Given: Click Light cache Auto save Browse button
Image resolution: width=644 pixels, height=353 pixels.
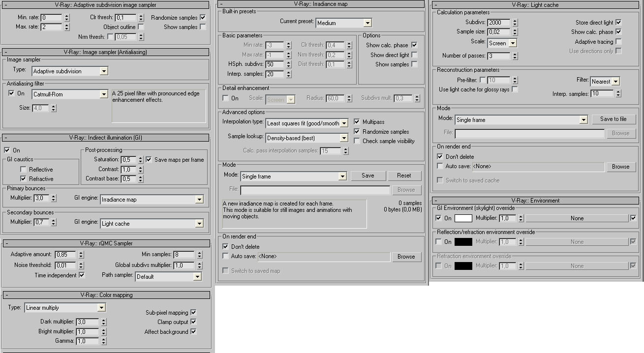Looking at the screenshot, I should pyautogui.click(x=620, y=167).
